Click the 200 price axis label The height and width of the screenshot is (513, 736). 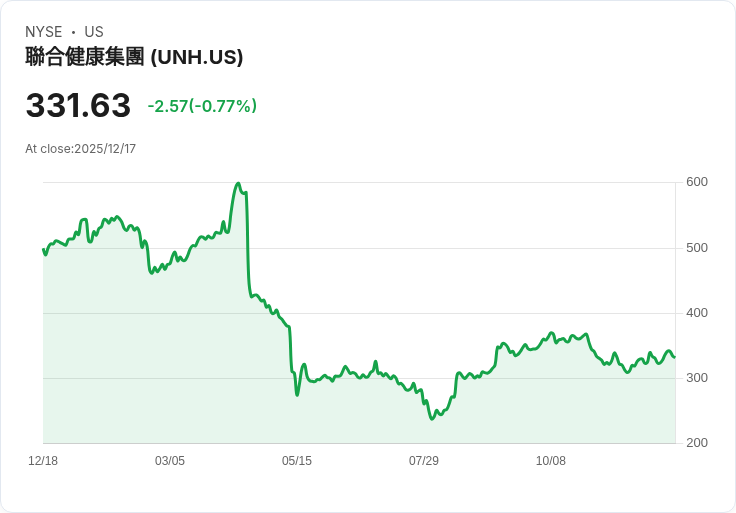[697, 443]
